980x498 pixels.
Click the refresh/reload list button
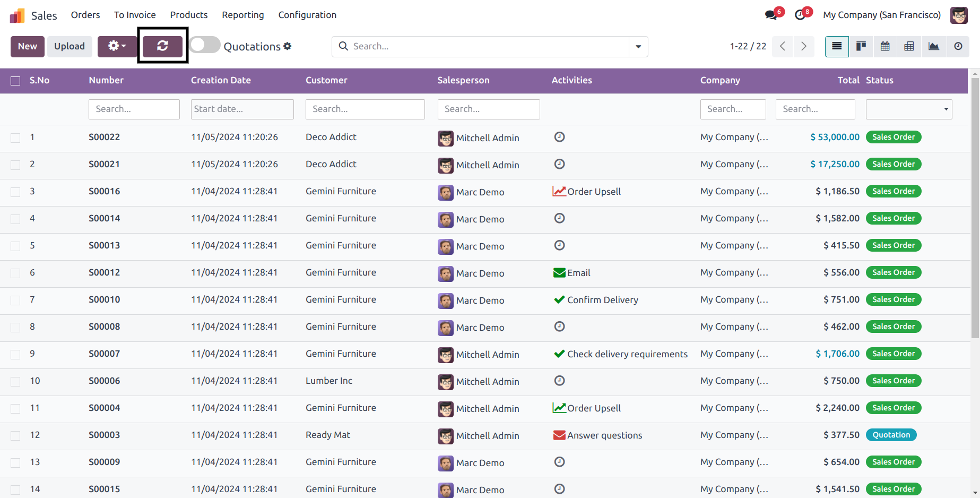[x=162, y=46]
